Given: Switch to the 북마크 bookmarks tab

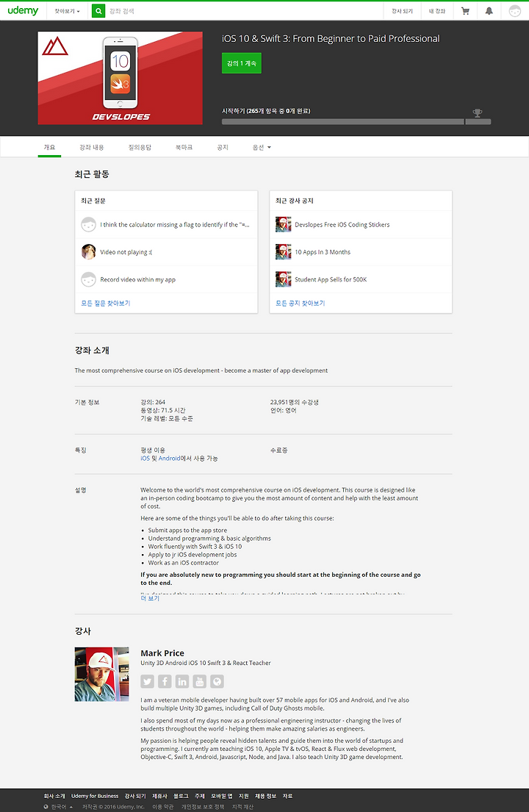Looking at the screenshot, I should pyautogui.click(x=184, y=148).
